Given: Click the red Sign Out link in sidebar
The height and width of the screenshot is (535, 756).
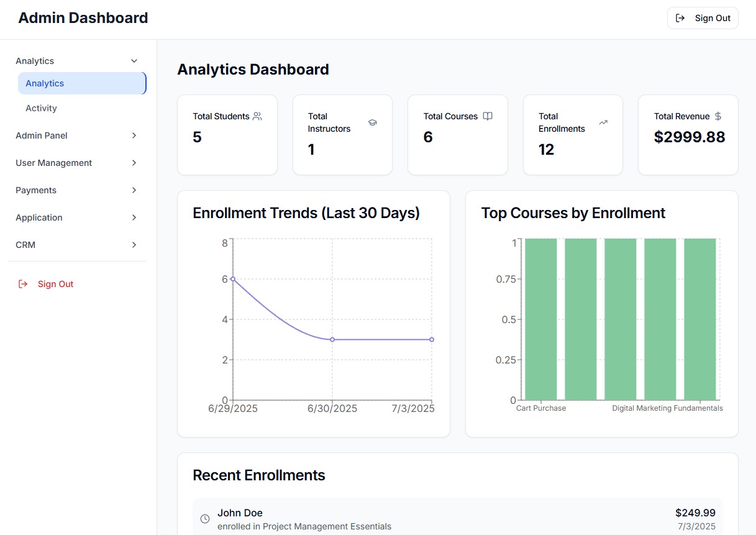Looking at the screenshot, I should (x=55, y=284).
